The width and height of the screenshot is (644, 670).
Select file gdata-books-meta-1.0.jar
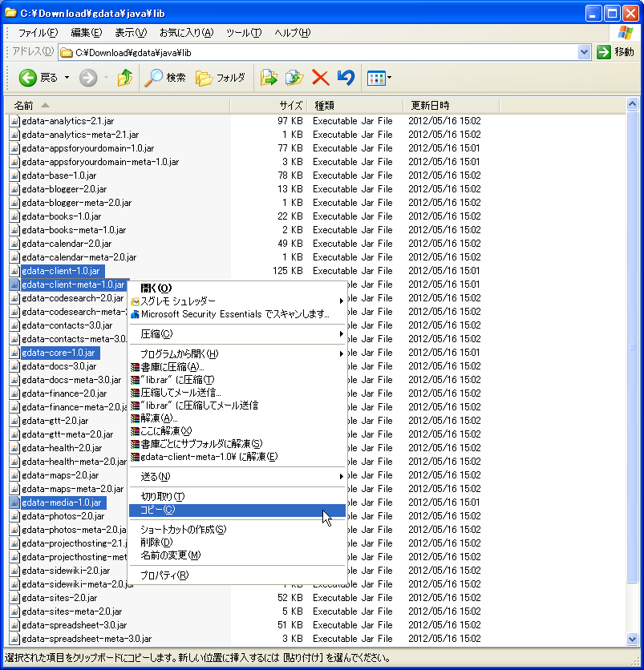74,230
